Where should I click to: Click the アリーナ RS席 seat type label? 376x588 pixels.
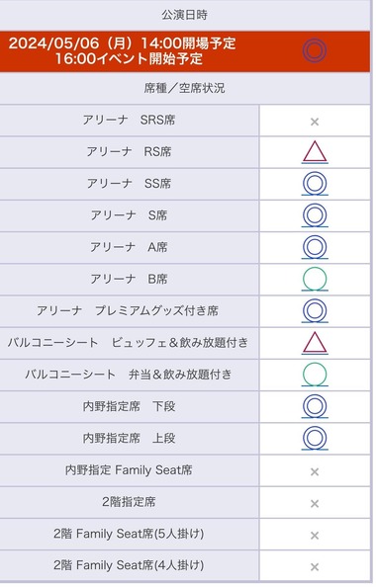coord(129,152)
